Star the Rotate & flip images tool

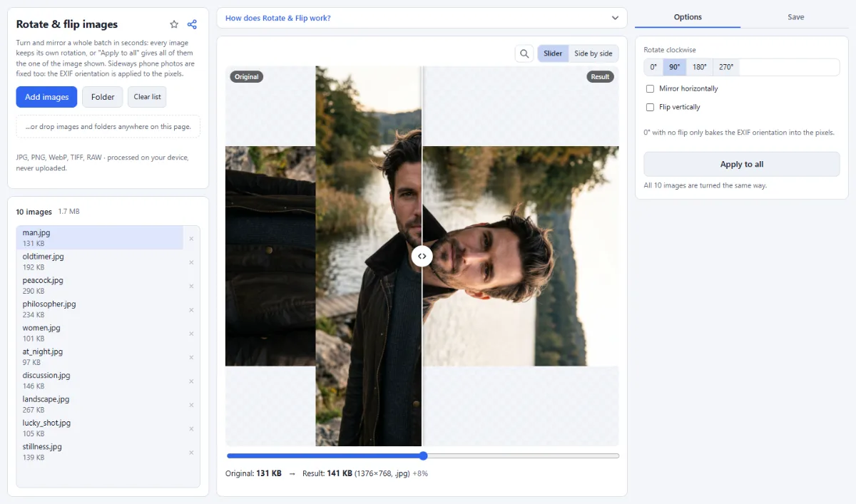pos(174,24)
